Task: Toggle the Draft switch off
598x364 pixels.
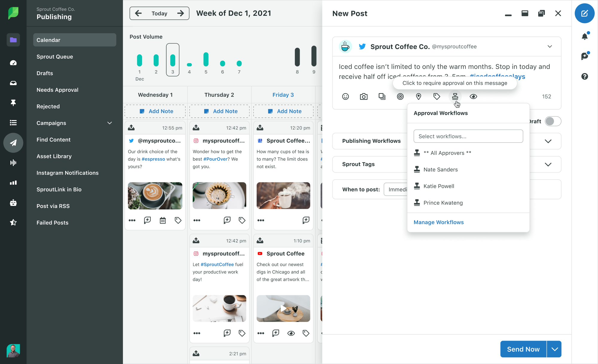Action: pyautogui.click(x=552, y=121)
